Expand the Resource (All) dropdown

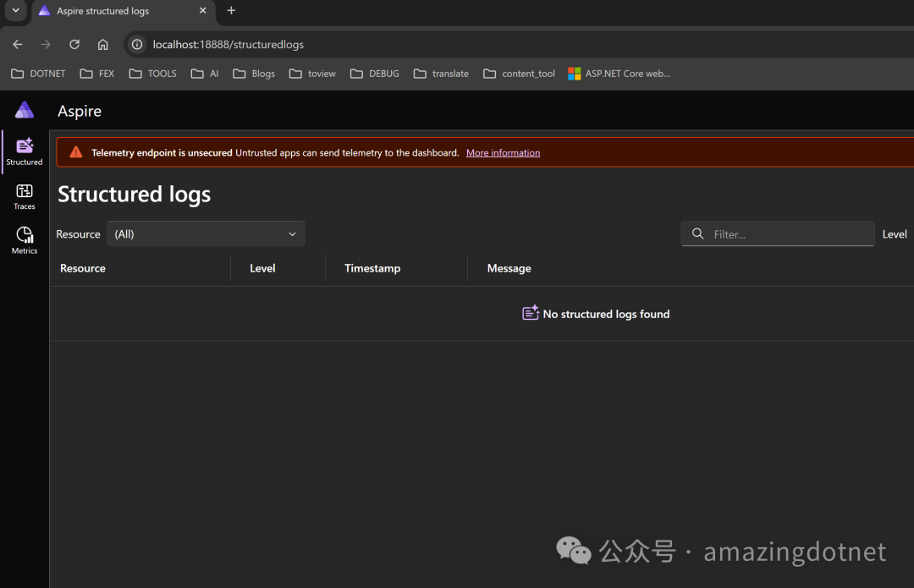[x=206, y=234]
